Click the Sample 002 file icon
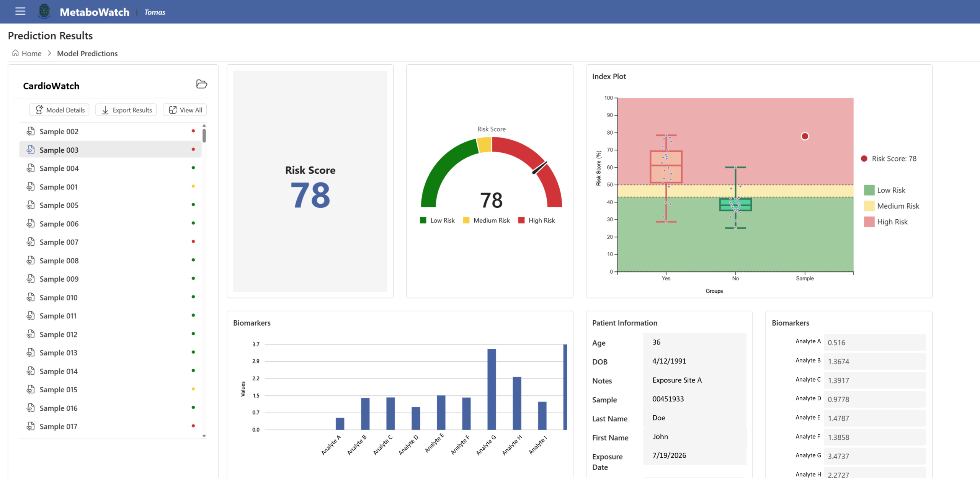Viewport: 980px width, 483px height. [31, 131]
